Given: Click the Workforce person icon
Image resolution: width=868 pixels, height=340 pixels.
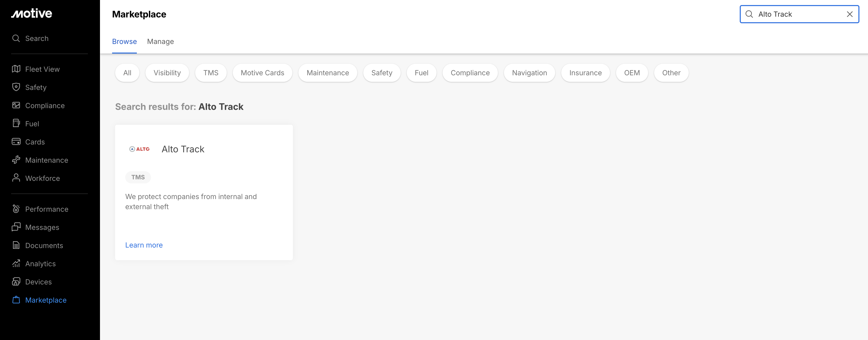Looking at the screenshot, I should pyautogui.click(x=16, y=178).
